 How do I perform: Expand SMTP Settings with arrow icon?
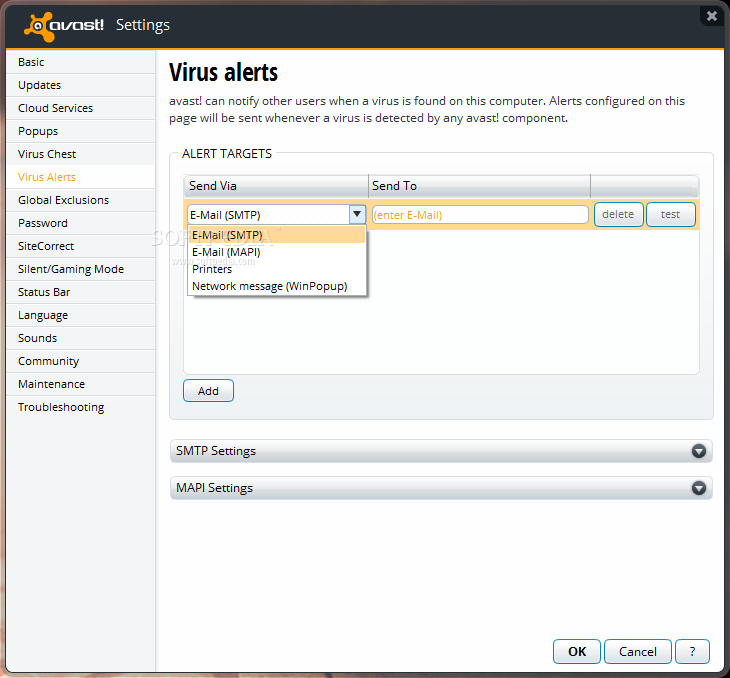[x=698, y=451]
